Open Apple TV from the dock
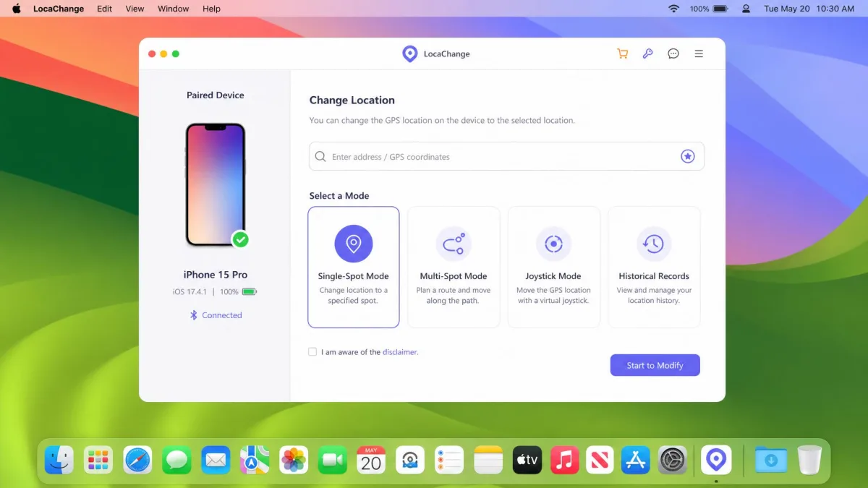This screenshot has width=868, height=488. pos(527,460)
